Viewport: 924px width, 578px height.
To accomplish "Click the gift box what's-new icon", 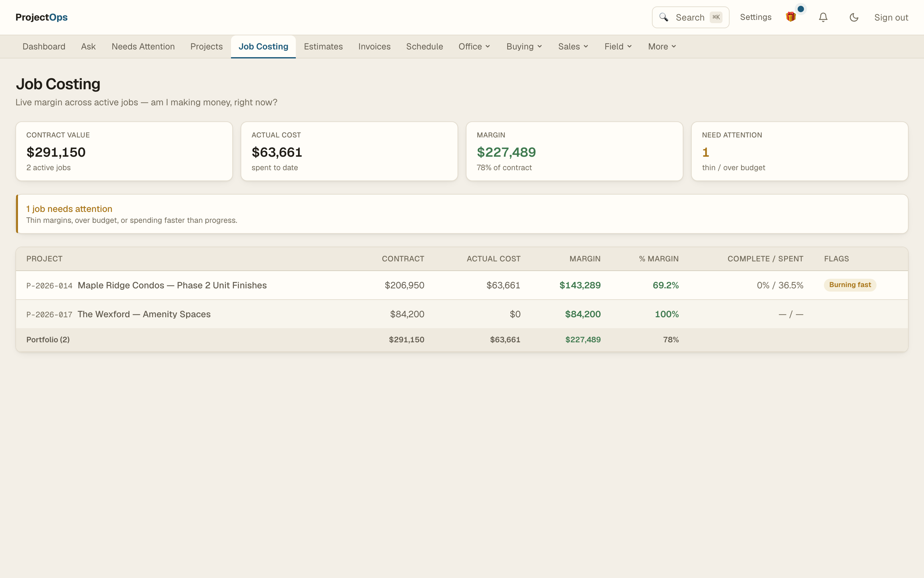I will pos(791,17).
